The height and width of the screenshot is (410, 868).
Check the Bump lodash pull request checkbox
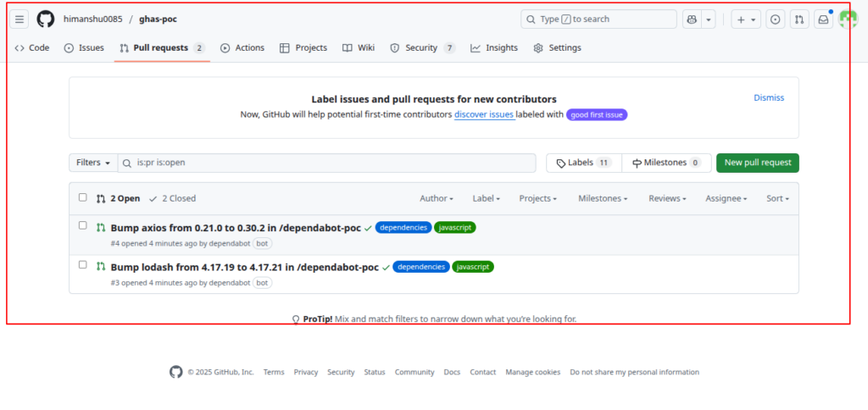pos(83,264)
